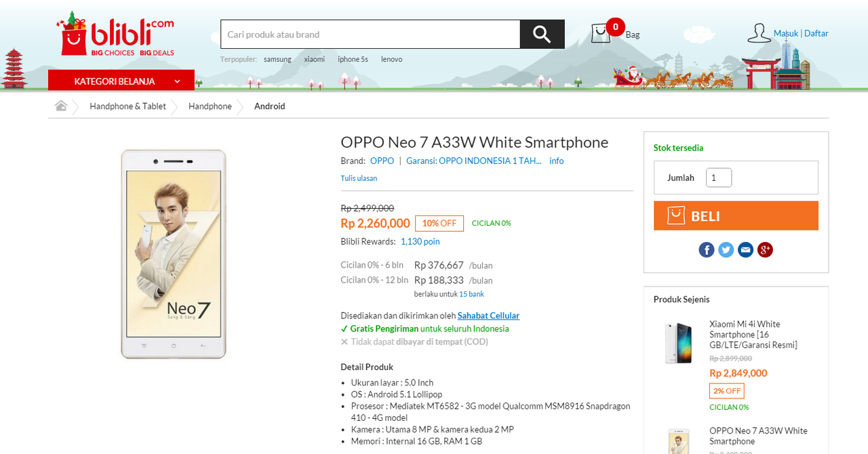Expand the Kategori Belanja menu
Image resolution: width=868 pixels, height=454 pixels.
[121, 81]
